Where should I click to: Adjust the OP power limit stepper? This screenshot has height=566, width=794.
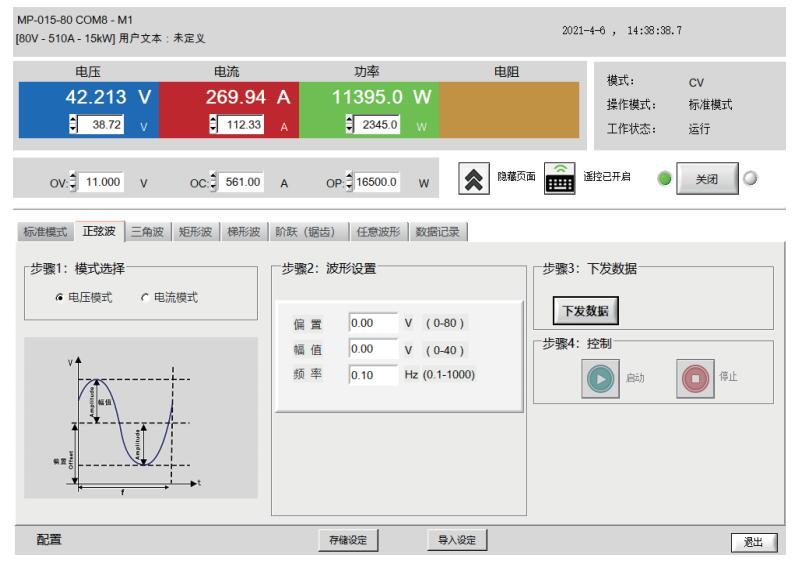(345, 182)
